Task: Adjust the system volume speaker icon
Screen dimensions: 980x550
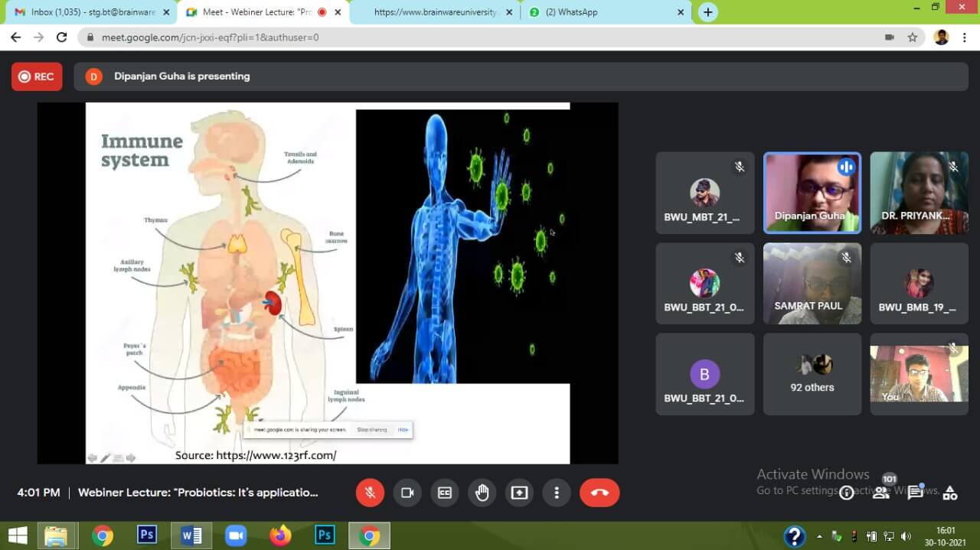Action: point(906,536)
